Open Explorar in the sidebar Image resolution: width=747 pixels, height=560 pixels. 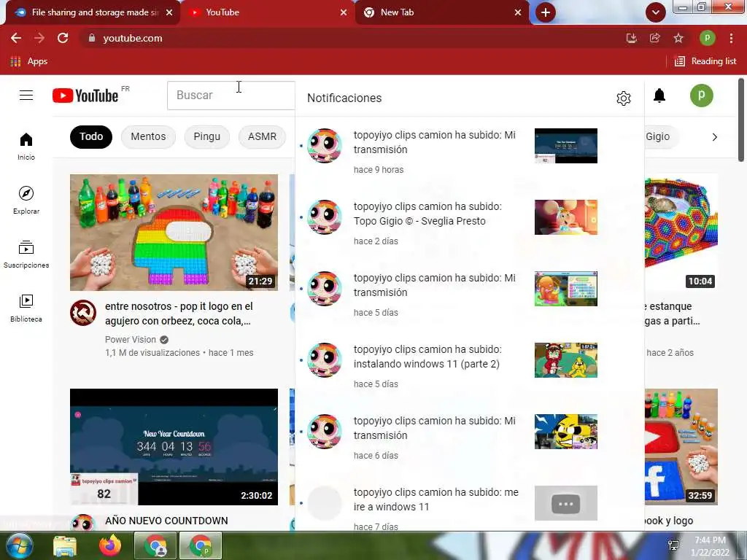26,201
